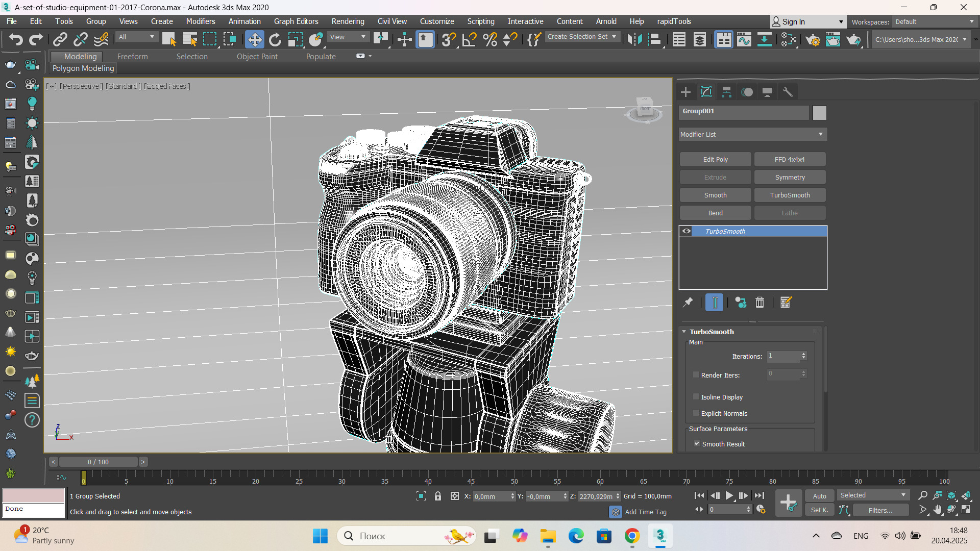The height and width of the screenshot is (551, 980).
Task: Open the Display panel icon
Action: pyautogui.click(x=767, y=92)
